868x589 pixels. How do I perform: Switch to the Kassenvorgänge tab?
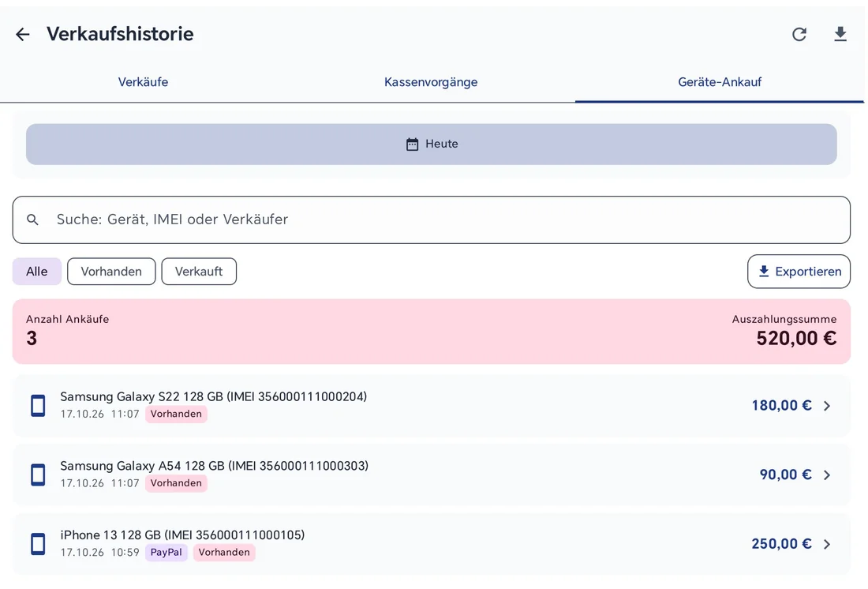pos(431,82)
